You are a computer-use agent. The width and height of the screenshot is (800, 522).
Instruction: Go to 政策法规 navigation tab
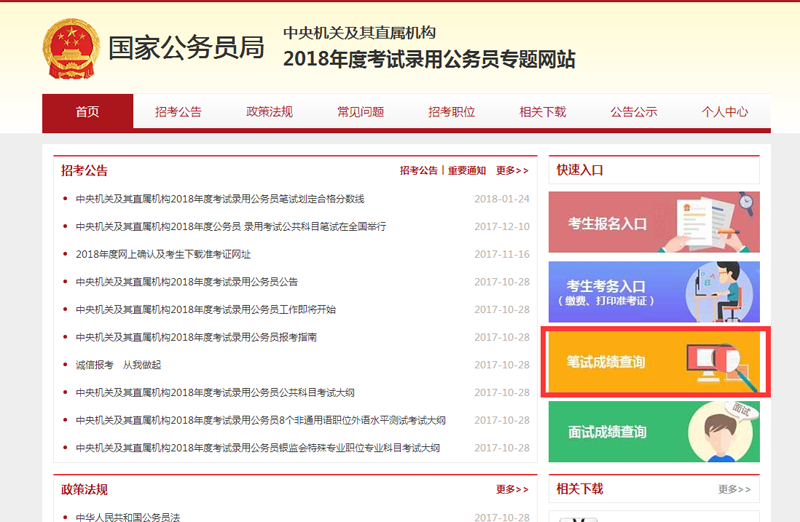point(269,112)
